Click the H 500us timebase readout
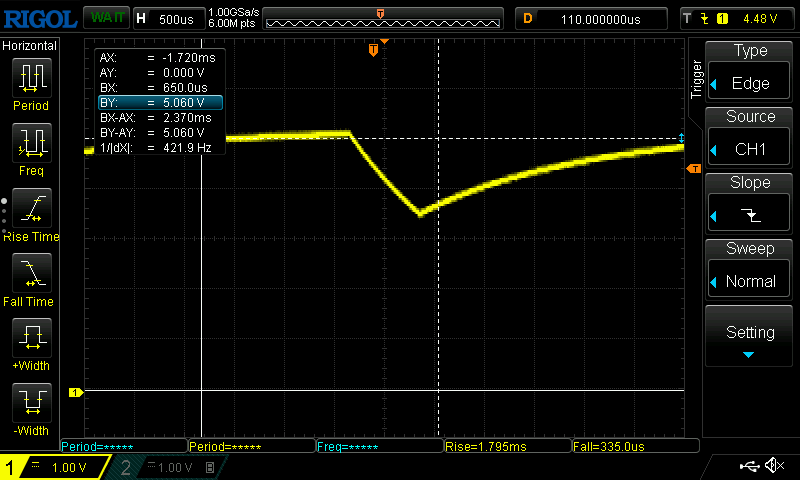 [165, 19]
